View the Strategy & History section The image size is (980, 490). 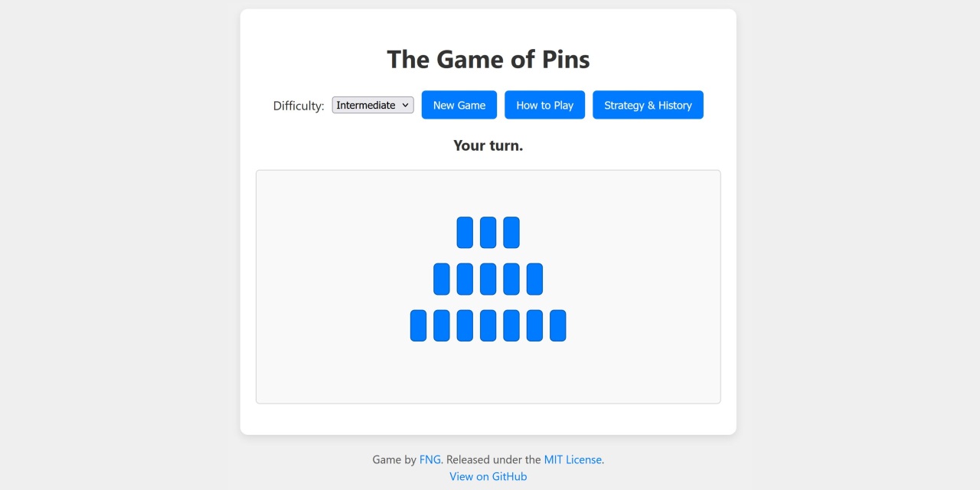(x=648, y=105)
